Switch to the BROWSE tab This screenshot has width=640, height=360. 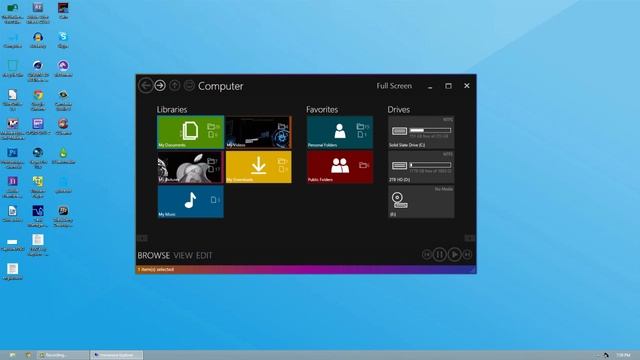click(153, 256)
